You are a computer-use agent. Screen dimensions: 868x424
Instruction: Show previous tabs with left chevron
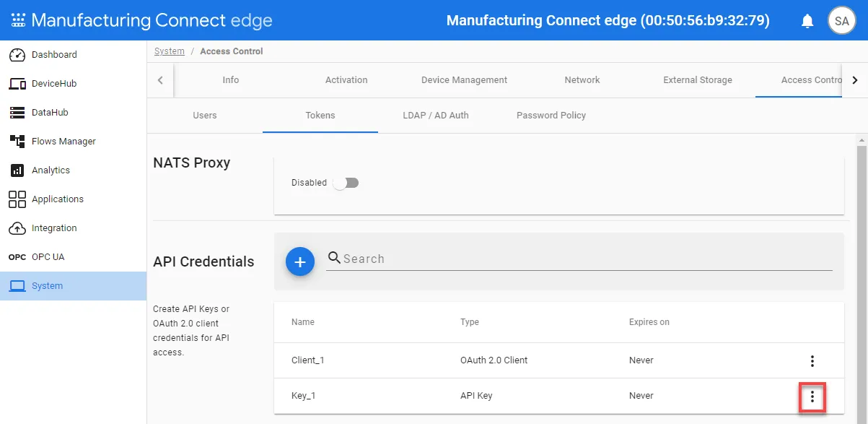[160, 80]
